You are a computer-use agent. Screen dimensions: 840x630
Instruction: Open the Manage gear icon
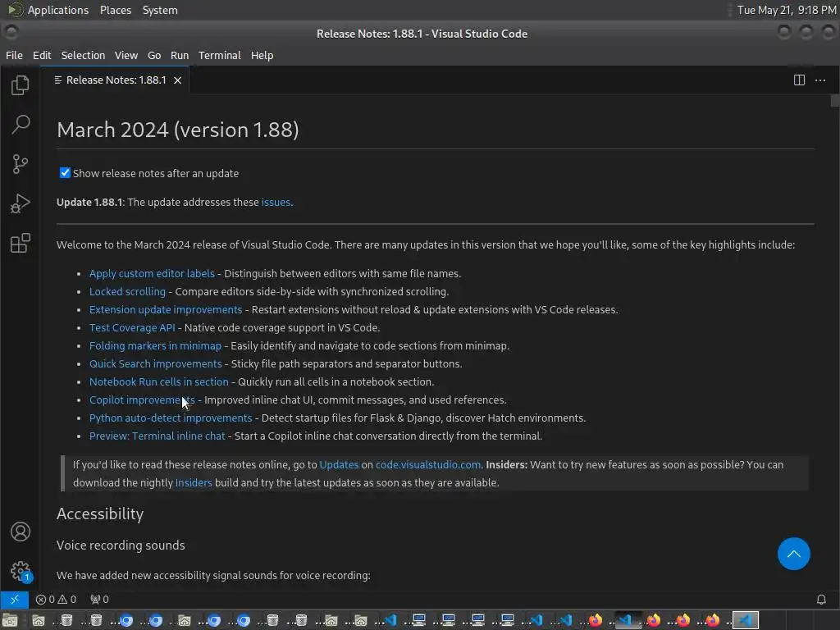click(x=20, y=571)
